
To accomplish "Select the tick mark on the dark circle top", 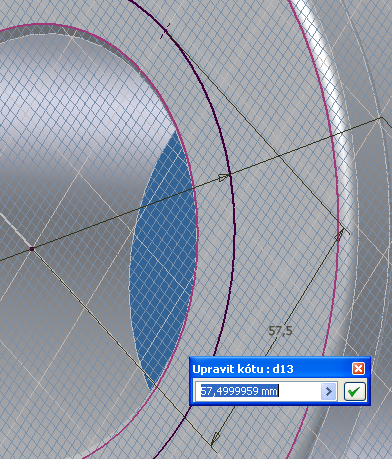I will 165,31.
